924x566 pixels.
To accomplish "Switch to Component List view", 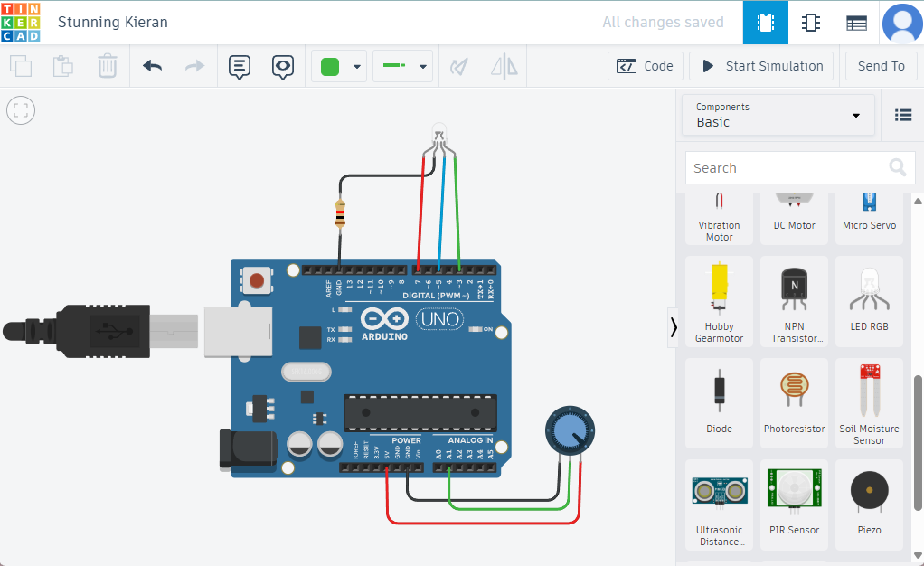I will click(856, 23).
